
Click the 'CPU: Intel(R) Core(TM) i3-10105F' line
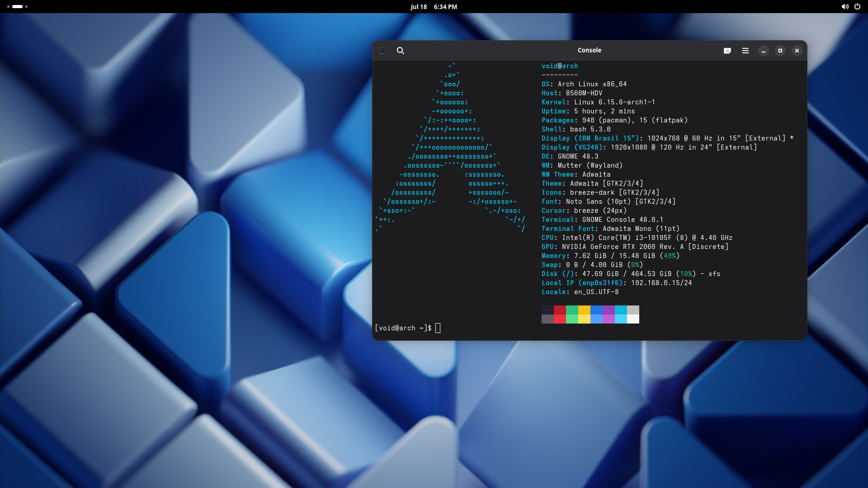pyautogui.click(x=637, y=238)
